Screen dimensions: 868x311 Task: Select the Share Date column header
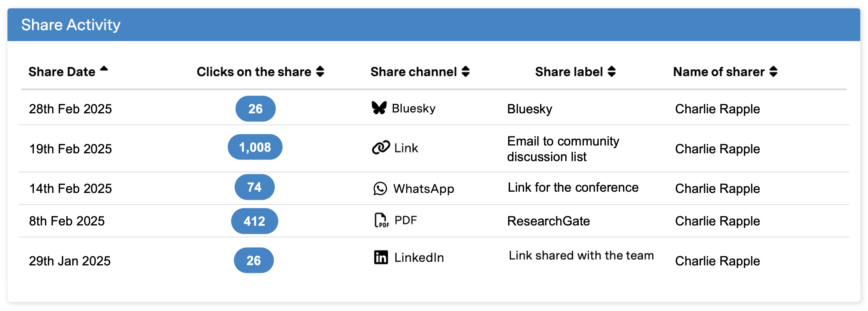coord(62,72)
